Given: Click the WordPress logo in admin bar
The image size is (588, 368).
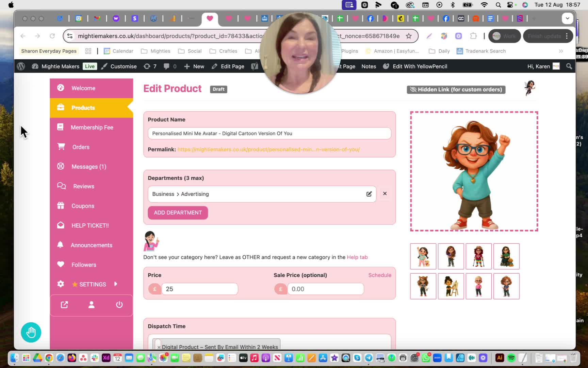Looking at the screenshot, I should (x=21, y=66).
